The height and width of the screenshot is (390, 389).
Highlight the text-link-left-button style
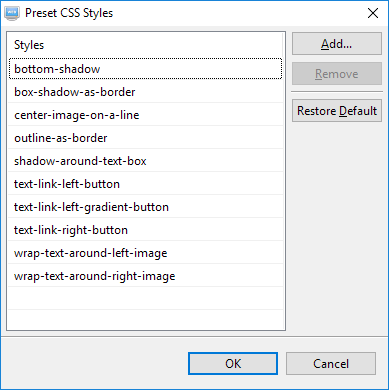click(x=145, y=184)
